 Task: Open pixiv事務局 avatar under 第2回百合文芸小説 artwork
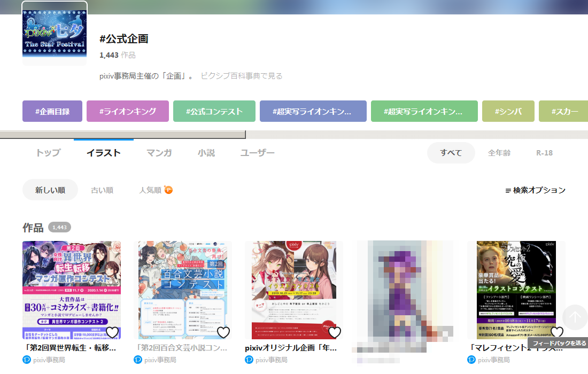point(138,360)
